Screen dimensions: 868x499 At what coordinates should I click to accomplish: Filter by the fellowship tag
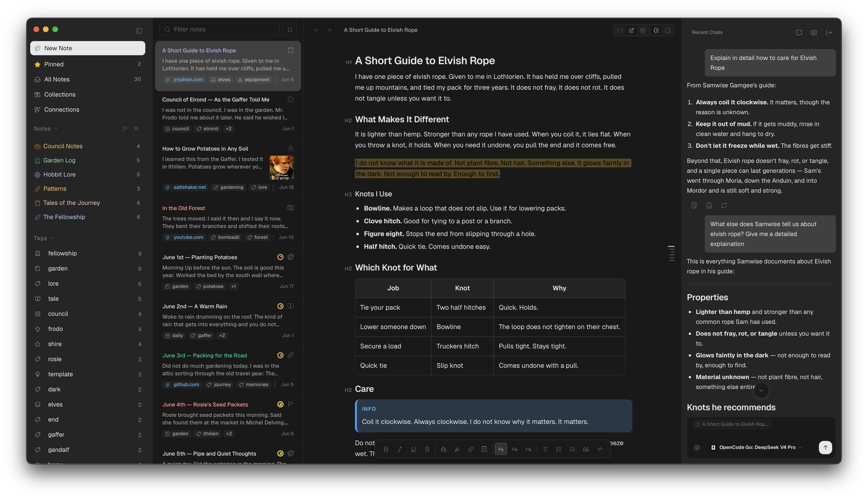(88, 253)
